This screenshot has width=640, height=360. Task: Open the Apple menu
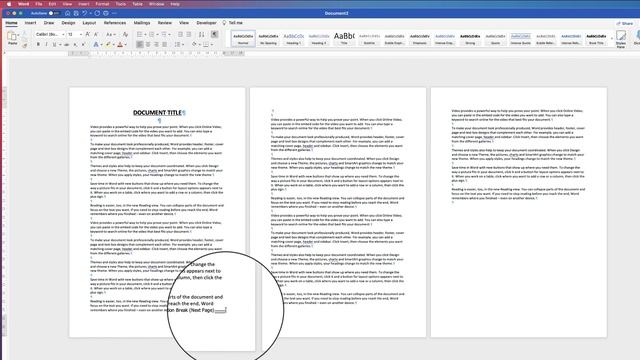coord(9,4)
